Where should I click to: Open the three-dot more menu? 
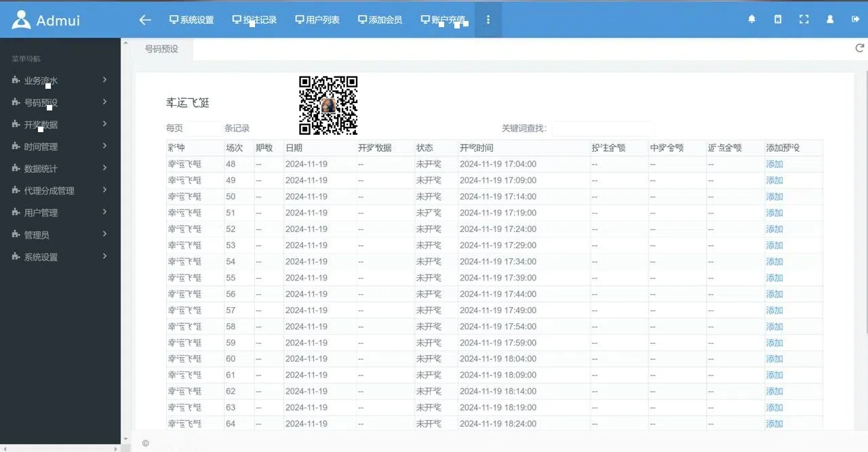point(488,20)
